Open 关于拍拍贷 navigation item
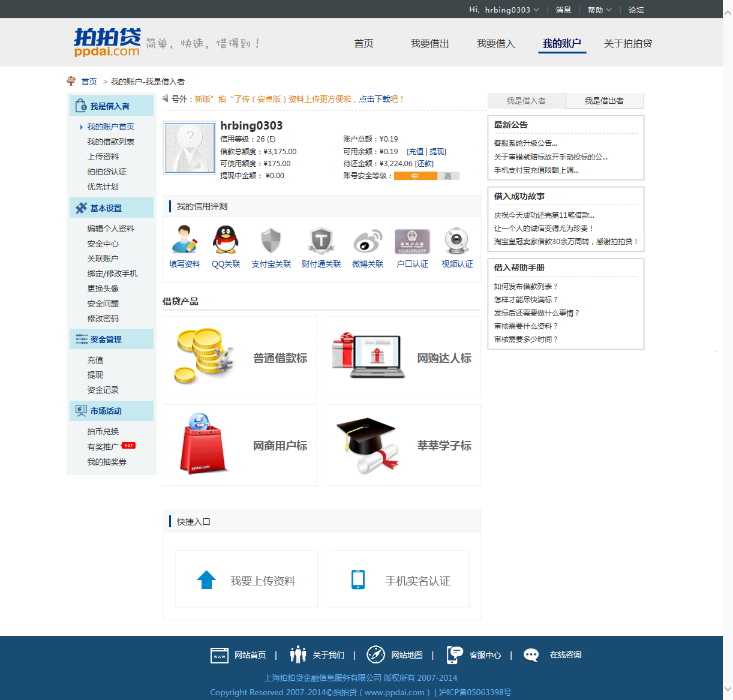This screenshot has width=733, height=700. pyautogui.click(x=628, y=43)
